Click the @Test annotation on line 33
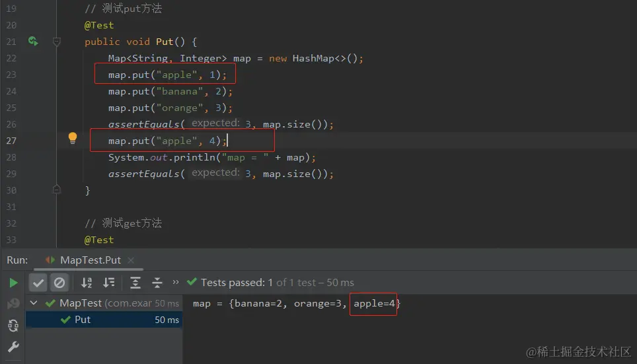Viewport: 637px width, 364px height. (99, 240)
